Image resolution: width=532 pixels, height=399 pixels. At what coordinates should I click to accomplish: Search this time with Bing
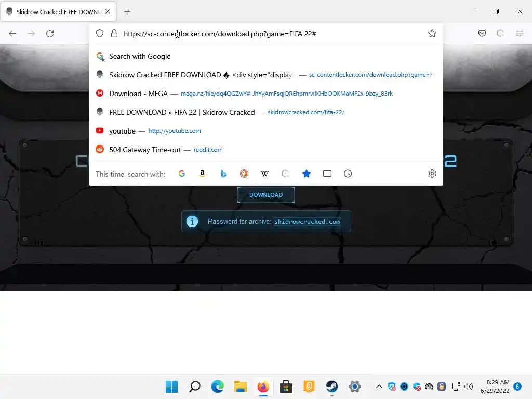click(x=223, y=174)
